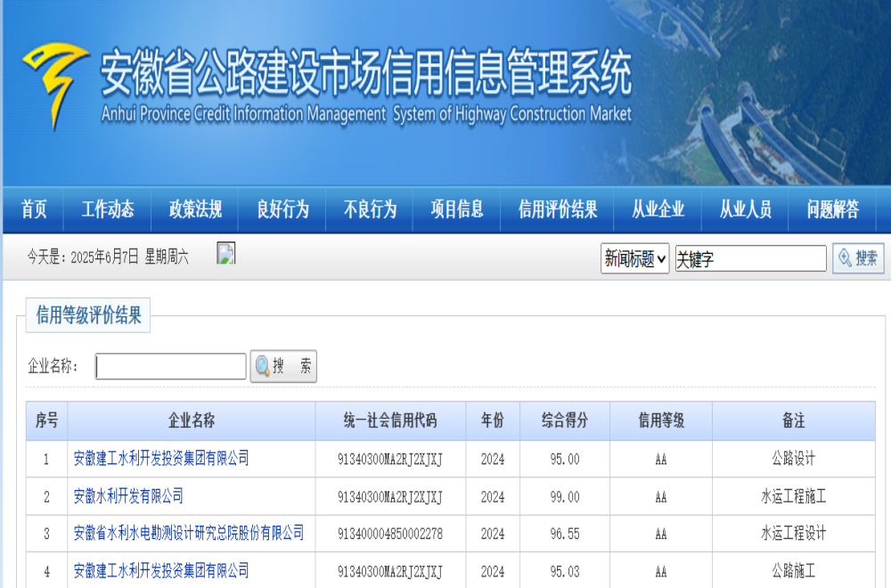Open 安徽水利开发有限公司 company link
Screen dimensions: 891x588
(x=128, y=496)
